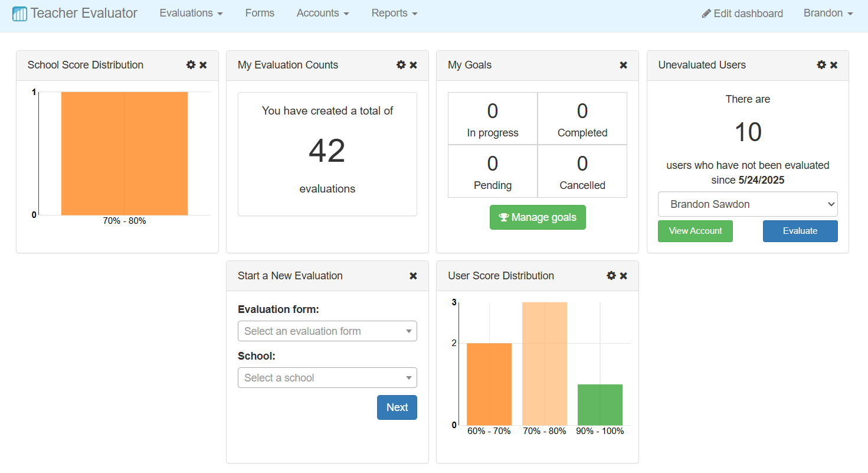Click the Teacher Evaluator logo icon
This screenshot has width=868, height=473.
click(x=19, y=14)
